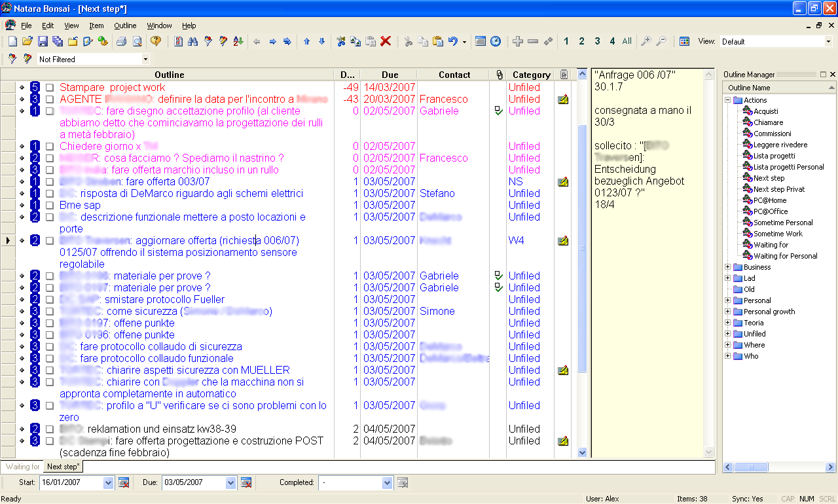Image resolution: width=838 pixels, height=504 pixels.
Task: Open the Item menu
Action: (x=96, y=26)
